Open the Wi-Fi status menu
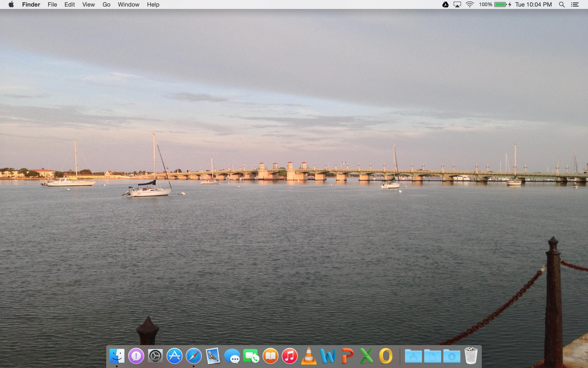The image size is (588, 368). coord(470,5)
